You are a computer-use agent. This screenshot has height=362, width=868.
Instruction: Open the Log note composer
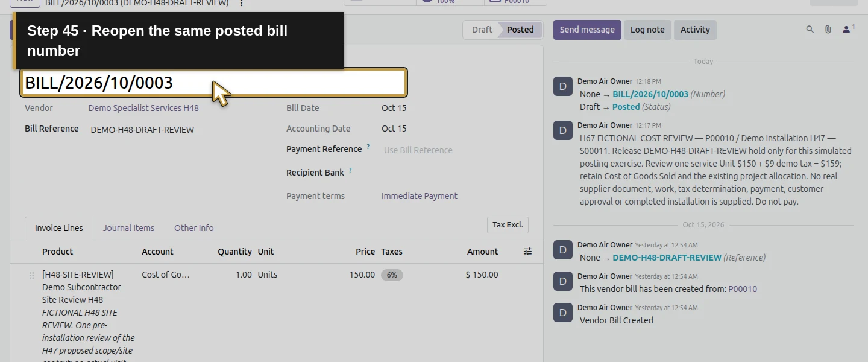[647, 30]
